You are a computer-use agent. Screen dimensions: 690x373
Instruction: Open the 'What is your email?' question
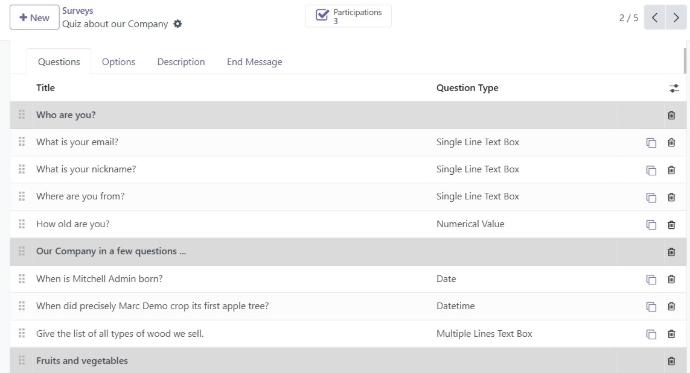(x=77, y=142)
